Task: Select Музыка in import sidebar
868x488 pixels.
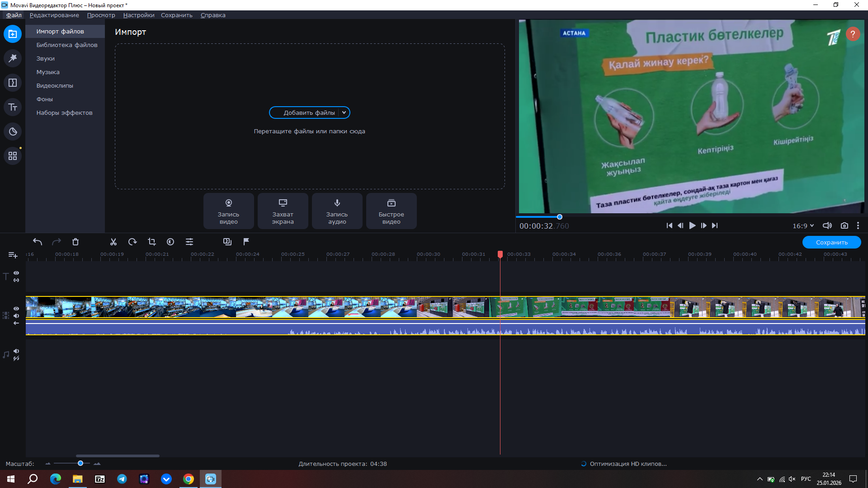Action: [x=48, y=72]
